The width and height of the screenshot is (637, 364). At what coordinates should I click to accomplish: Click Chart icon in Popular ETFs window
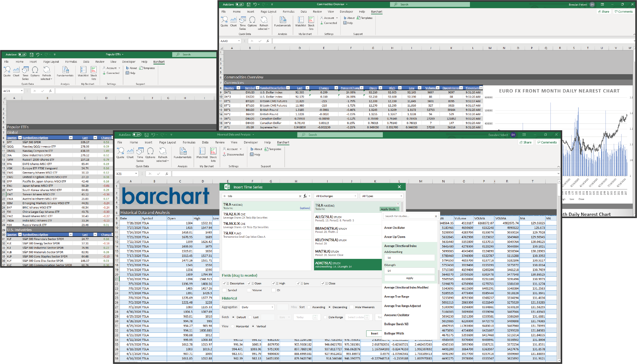[x=16, y=72]
